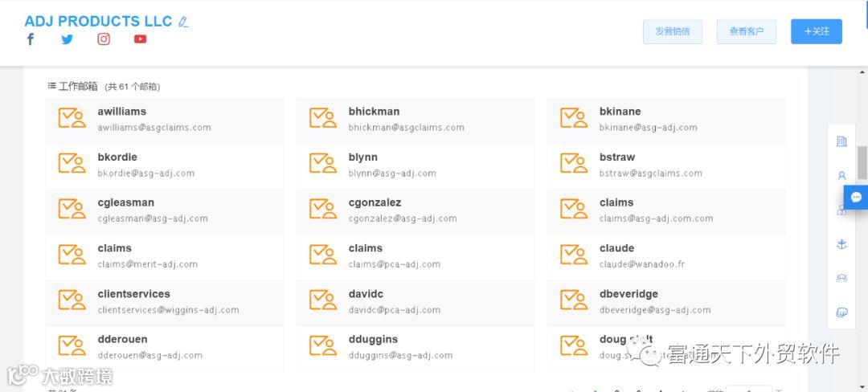Select email blynn@asg-adj.com
This screenshot has height=392, width=868.
tap(392, 173)
